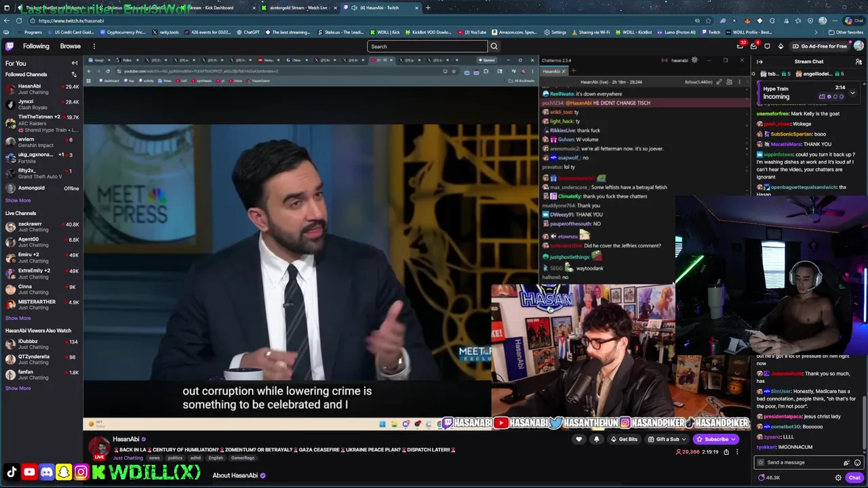The width and height of the screenshot is (868, 488).
Task: Add this page to favorites star
Action: point(709,20)
